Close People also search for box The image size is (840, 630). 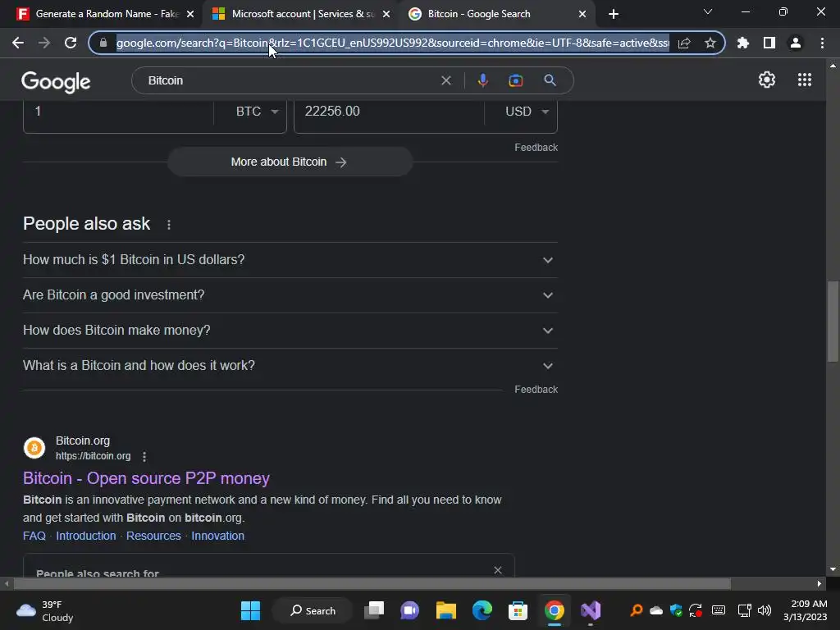pyautogui.click(x=498, y=570)
